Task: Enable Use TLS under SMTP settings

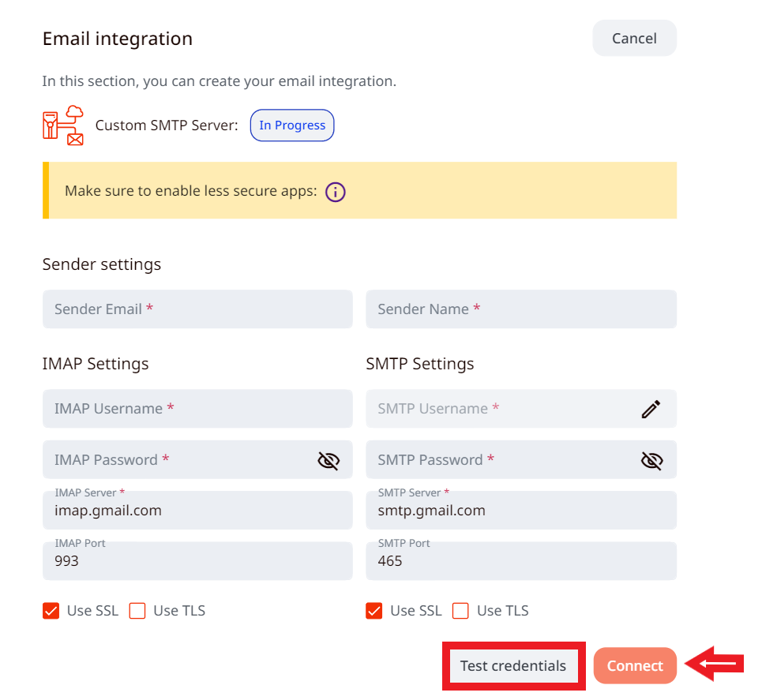Action: (x=460, y=611)
